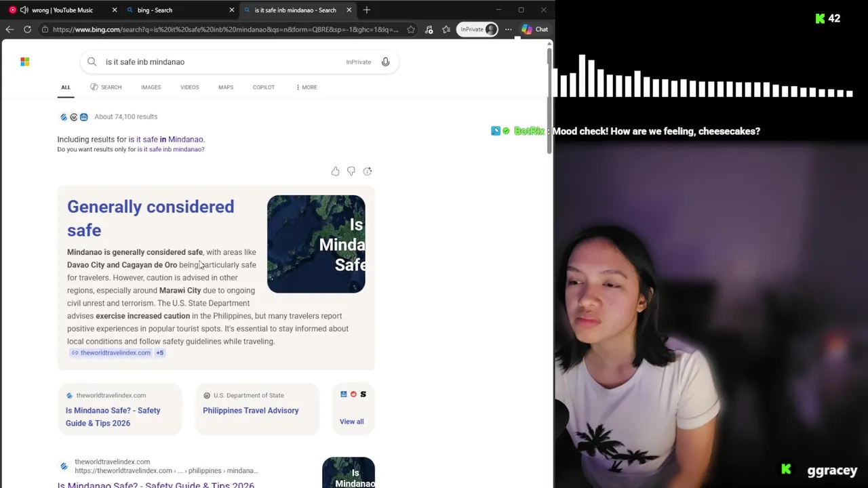Dislike the answer with thumbs down
This screenshot has width=868, height=488.
pyautogui.click(x=351, y=171)
